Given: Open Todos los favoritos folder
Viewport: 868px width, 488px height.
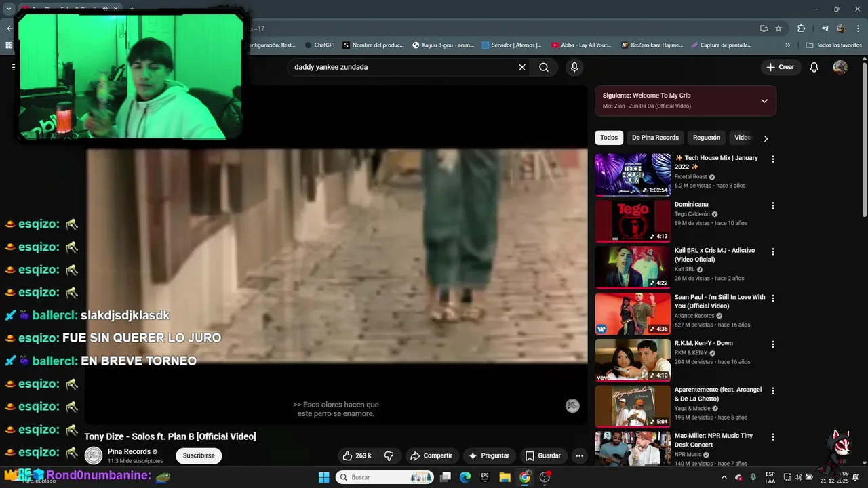Looking at the screenshot, I should tap(834, 45).
